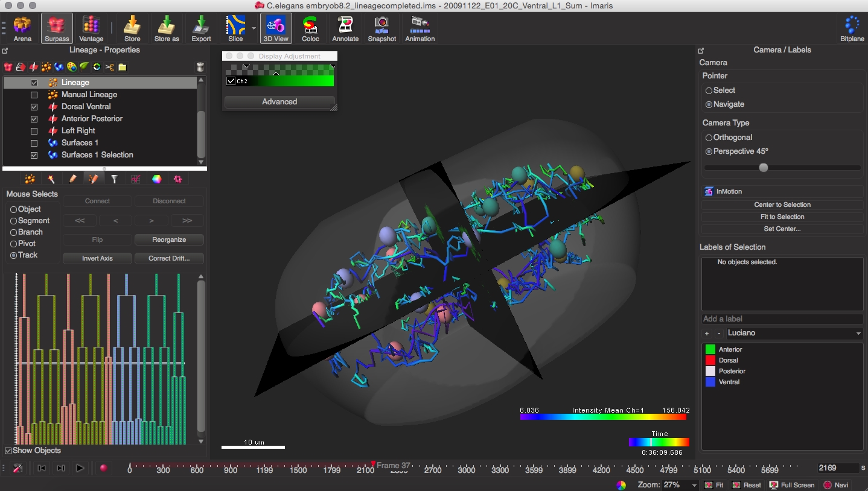Screen dimensions: 868x491
Task: Open the single pencil Edit tab
Action: (x=72, y=179)
